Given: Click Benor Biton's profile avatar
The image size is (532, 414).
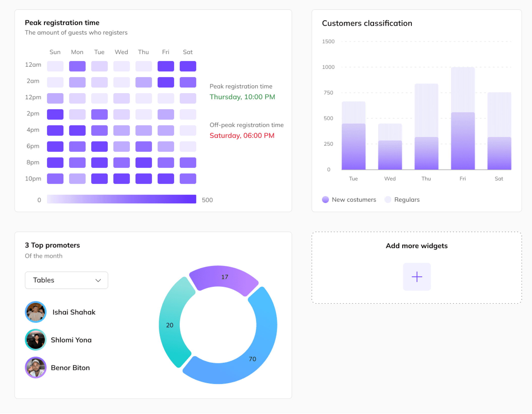Looking at the screenshot, I should pos(36,367).
